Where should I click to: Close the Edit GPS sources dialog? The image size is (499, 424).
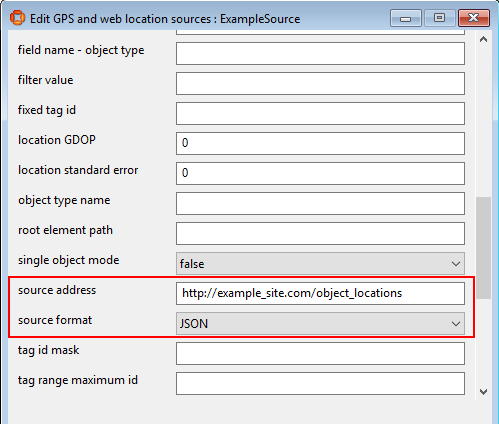tap(474, 18)
